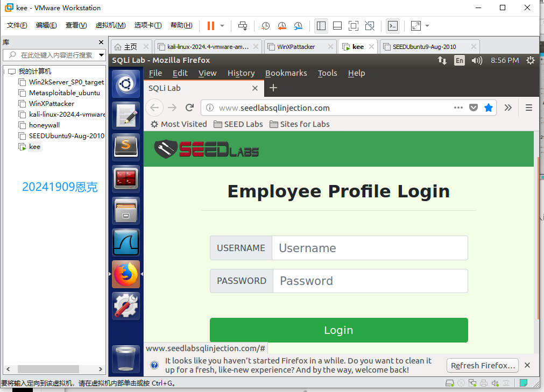The height and width of the screenshot is (392, 544).
Task: Send Ctrl+Alt+Del to the virtual machine
Action: point(243,26)
